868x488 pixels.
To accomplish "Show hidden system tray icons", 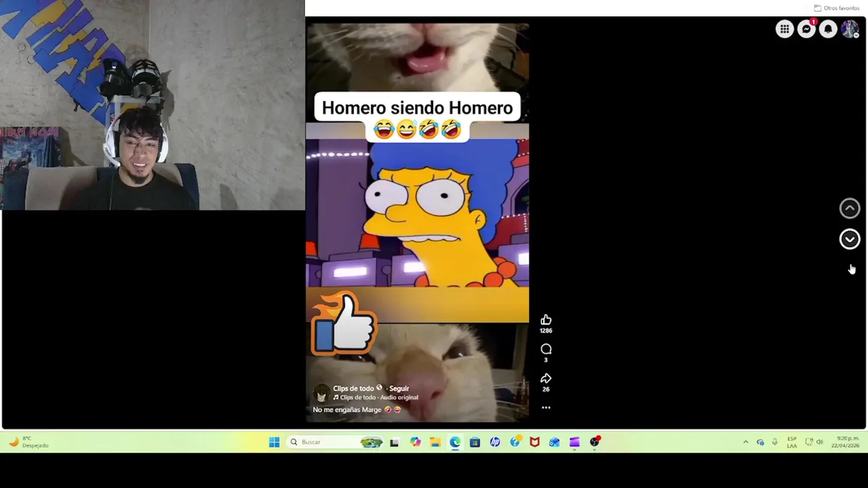I will click(x=745, y=442).
